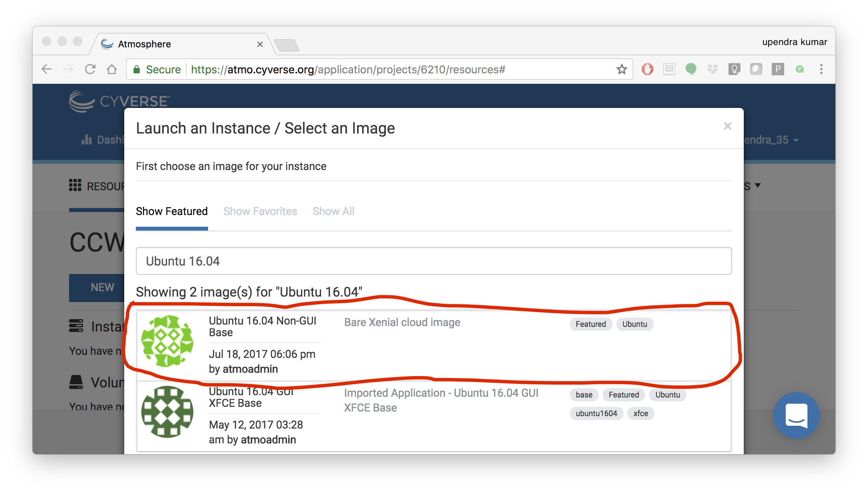
Task: Click the green speech bubble extension icon
Action: (691, 69)
